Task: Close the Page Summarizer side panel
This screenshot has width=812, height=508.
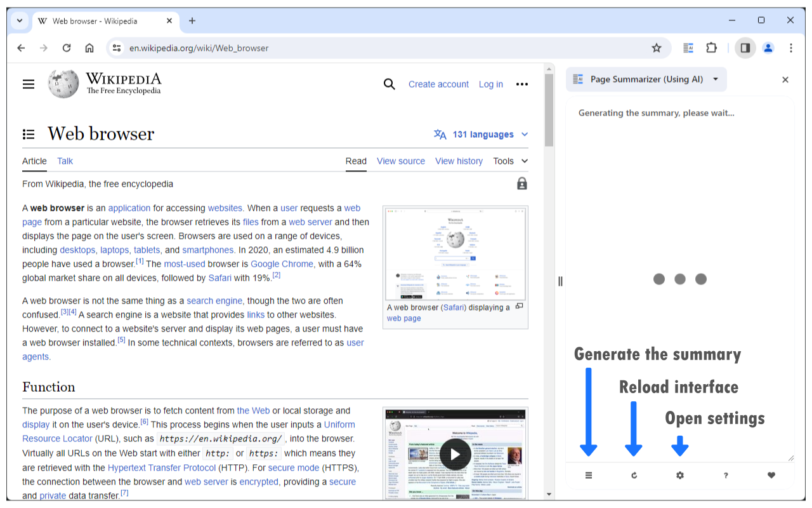Action: coord(785,79)
